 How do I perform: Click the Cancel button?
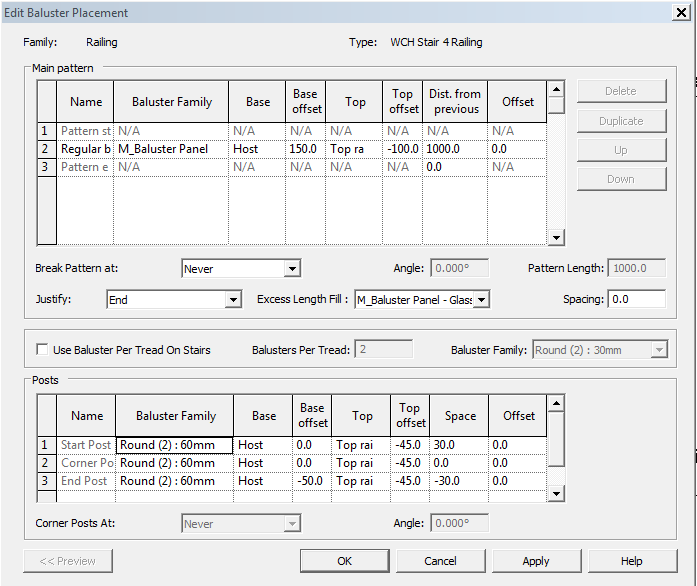(x=440, y=561)
